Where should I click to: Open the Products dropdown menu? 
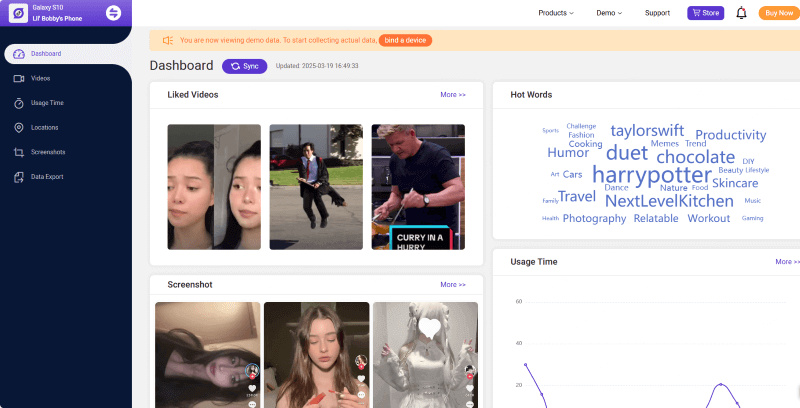pos(556,13)
